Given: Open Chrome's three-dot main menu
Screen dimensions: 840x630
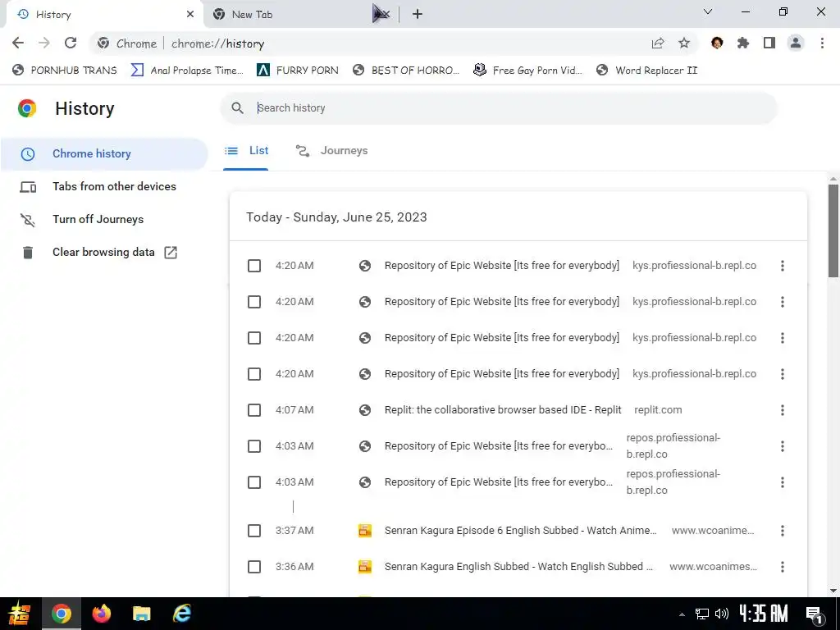Looking at the screenshot, I should tap(822, 43).
